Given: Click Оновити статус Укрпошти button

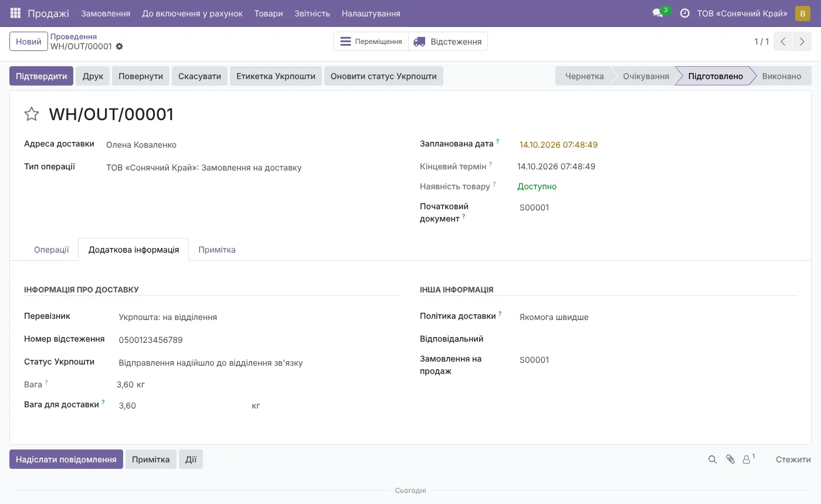Looking at the screenshot, I should click(x=384, y=76).
